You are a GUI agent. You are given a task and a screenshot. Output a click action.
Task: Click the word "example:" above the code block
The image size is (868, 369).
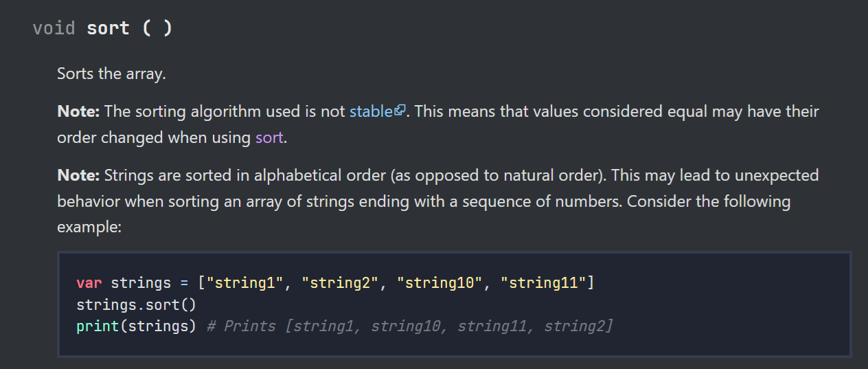[89, 227]
